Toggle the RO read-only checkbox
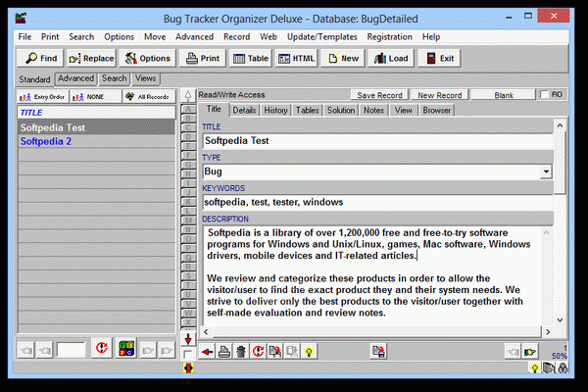The width and height of the screenshot is (588, 392). pos(544,94)
